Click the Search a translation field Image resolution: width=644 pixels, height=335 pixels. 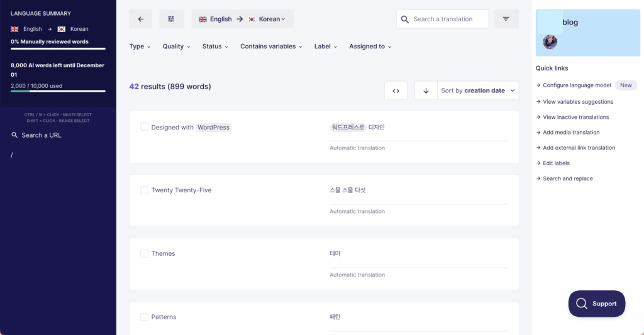[x=443, y=19]
